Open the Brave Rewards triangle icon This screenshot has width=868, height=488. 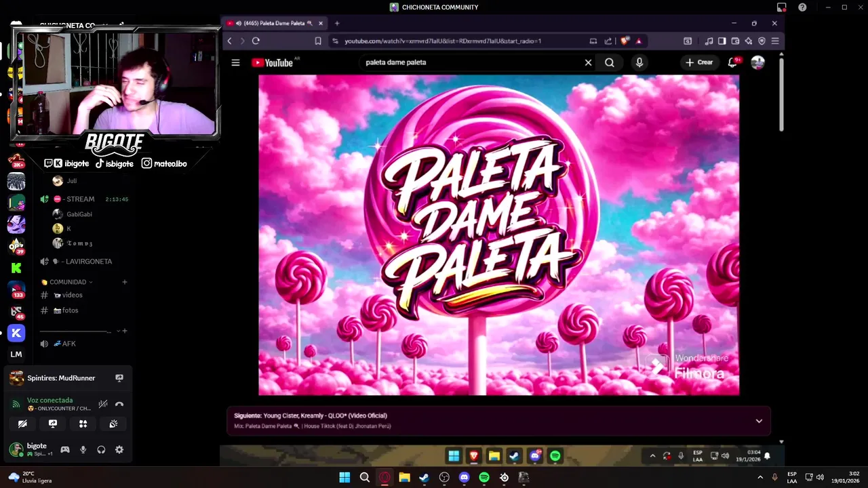[638, 41]
